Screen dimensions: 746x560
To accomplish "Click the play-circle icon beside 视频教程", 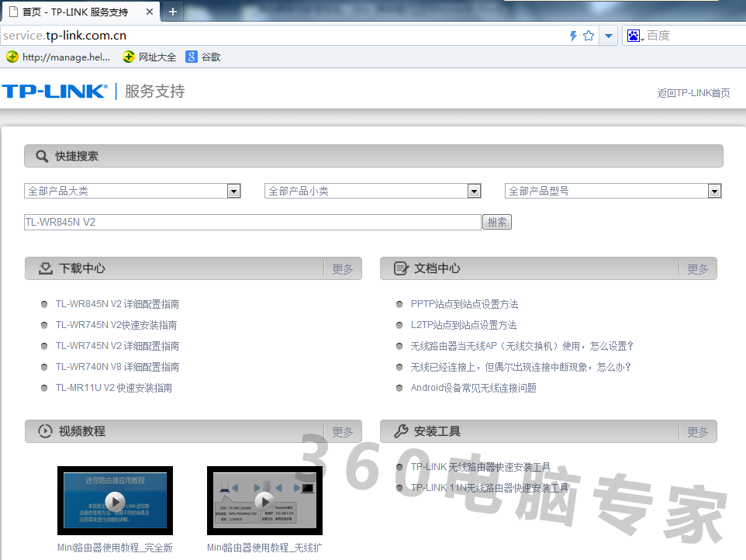I will tap(45, 431).
